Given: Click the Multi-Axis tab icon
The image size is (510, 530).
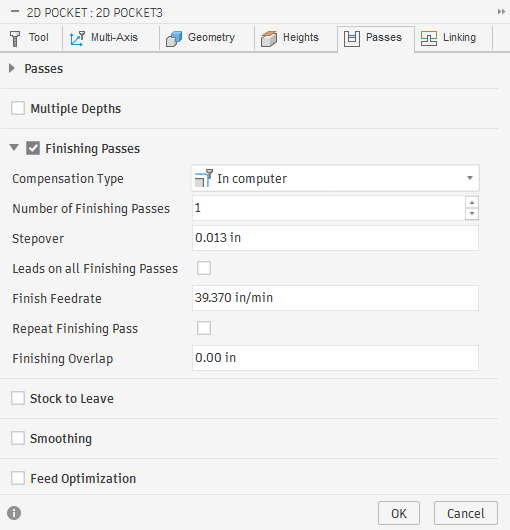Looking at the screenshot, I should tap(77, 38).
